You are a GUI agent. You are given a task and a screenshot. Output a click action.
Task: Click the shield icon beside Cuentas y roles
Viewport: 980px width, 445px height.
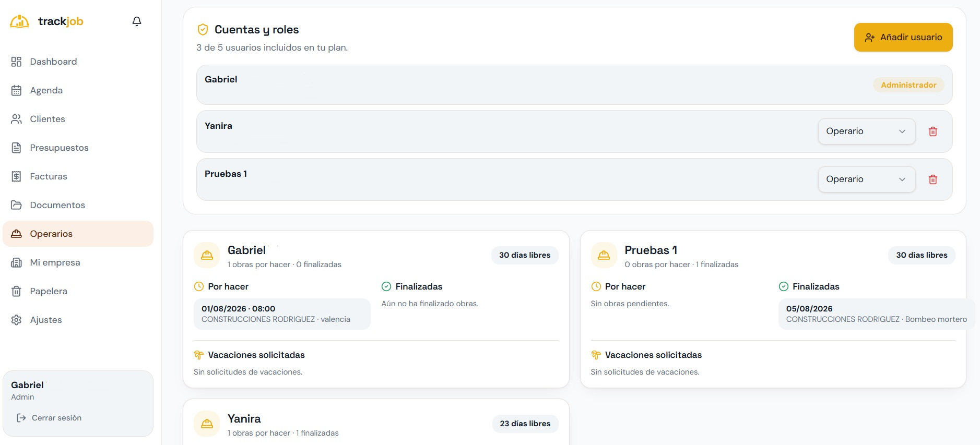[x=203, y=30]
